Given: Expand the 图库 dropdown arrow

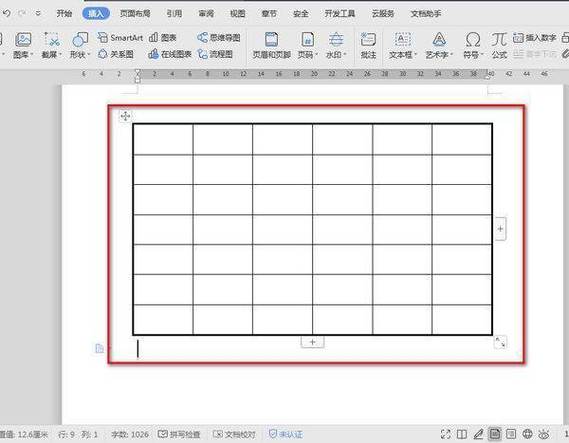Looking at the screenshot, I should click(x=32, y=55).
